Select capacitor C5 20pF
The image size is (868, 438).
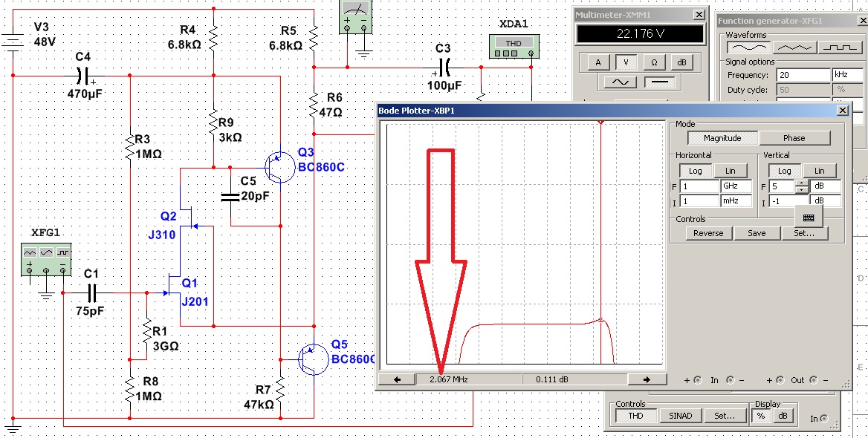point(231,196)
